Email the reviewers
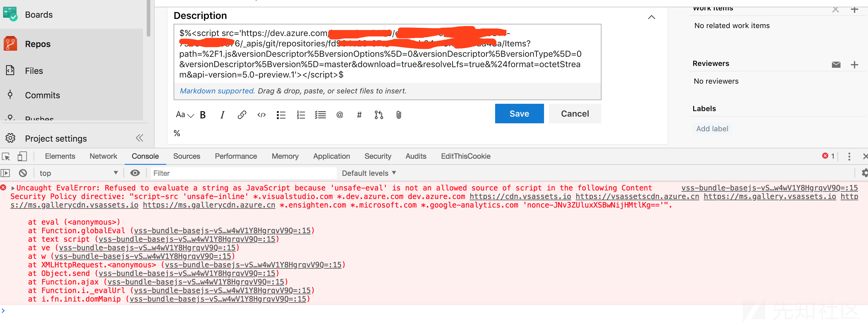Image resolution: width=868 pixels, height=326 pixels. pos(836,65)
